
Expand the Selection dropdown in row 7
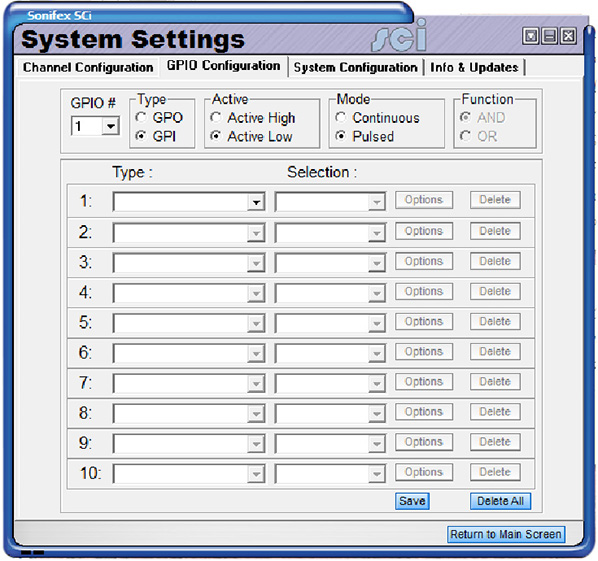click(376, 383)
